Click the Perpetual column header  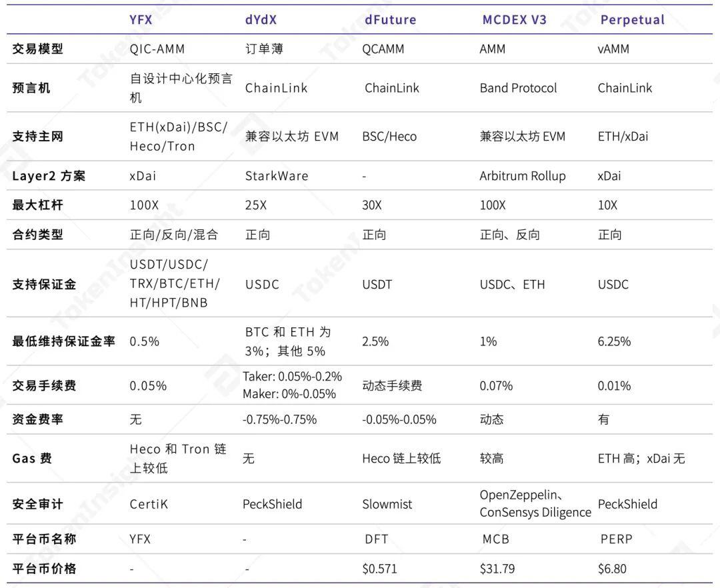coord(632,20)
